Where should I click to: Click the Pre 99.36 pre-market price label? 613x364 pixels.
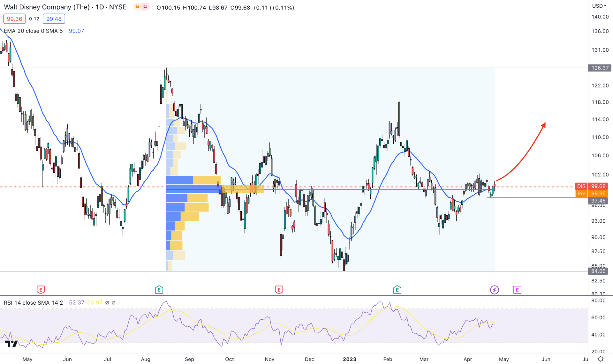(x=591, y=194)
